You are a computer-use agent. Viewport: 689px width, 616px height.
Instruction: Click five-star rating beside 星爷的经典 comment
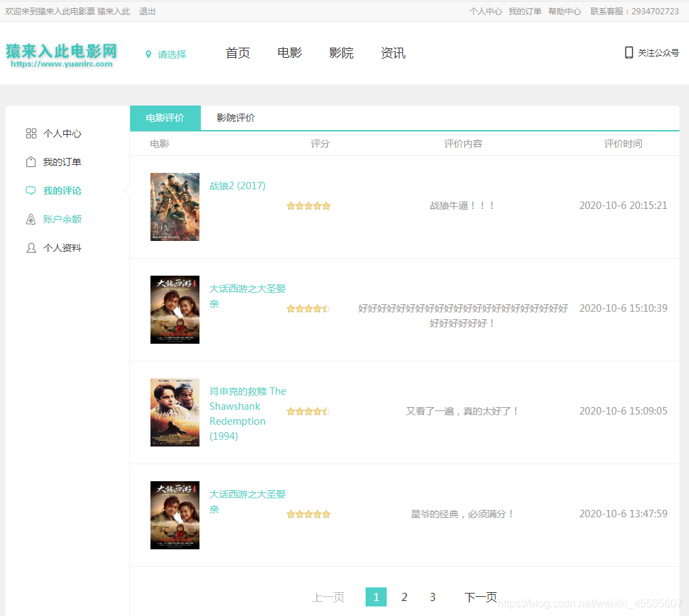coord(308,514)
